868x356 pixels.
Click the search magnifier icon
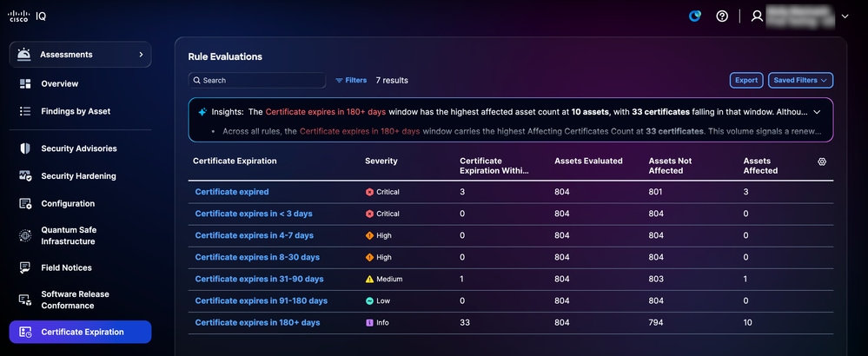click(196, 80)
